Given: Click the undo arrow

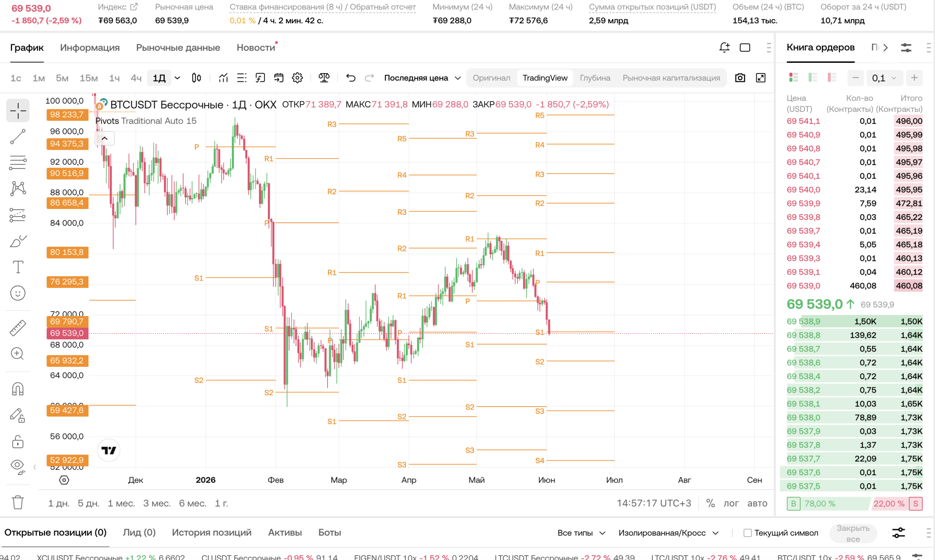Looking at the screenshot, I should [x=351, y=78].
